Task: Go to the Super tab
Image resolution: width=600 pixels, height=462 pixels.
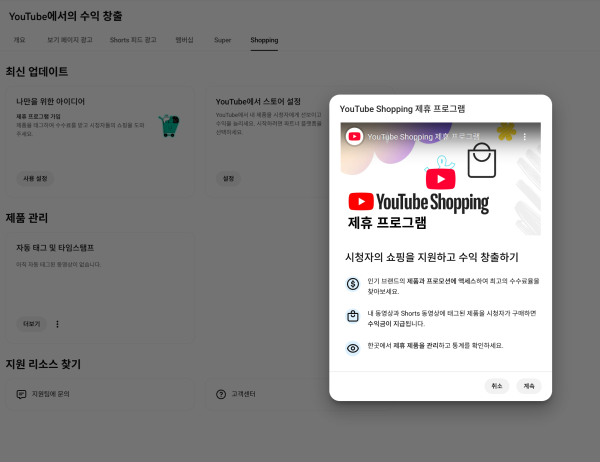Action: [x=222, y=41]
